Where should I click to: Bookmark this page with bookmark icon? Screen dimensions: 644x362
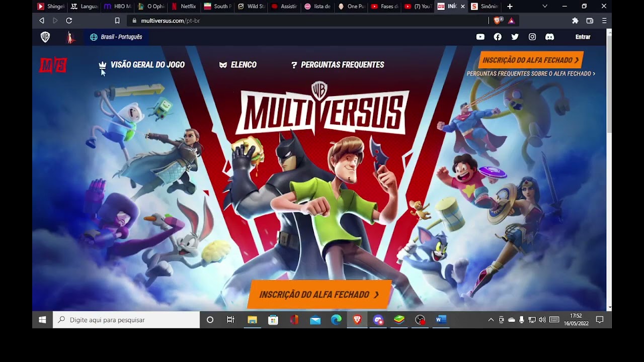click(117, 21)
